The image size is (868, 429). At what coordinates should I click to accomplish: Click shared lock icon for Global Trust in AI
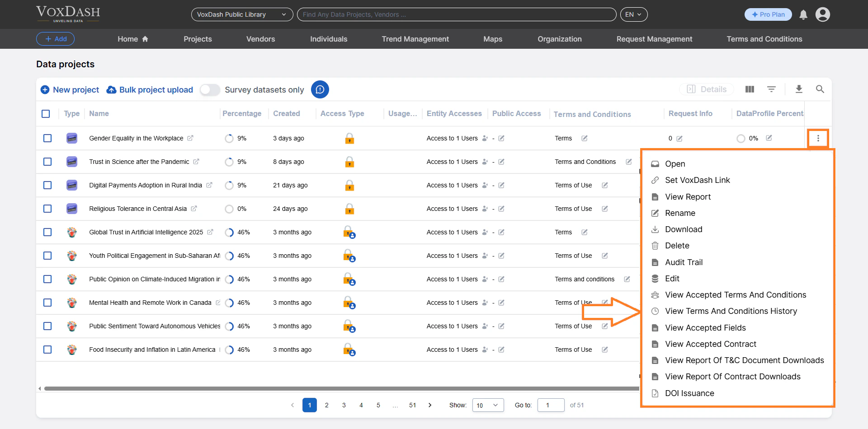[349, 232]
